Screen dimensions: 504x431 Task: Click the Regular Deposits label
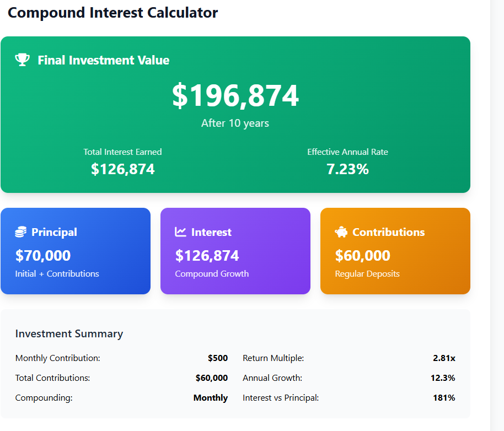click(x=367, y=274)
